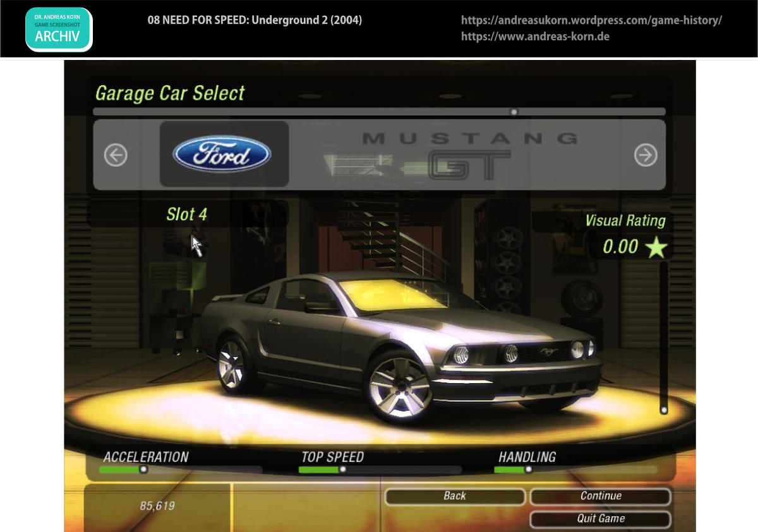Click the left arrow to view previous car
758x532 pixels.
[x=116, y=155]
